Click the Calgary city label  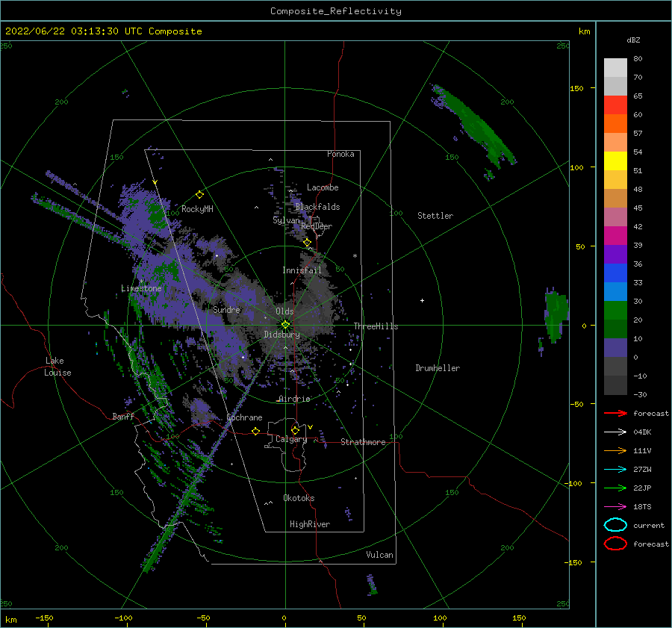[x=291, y=439]
